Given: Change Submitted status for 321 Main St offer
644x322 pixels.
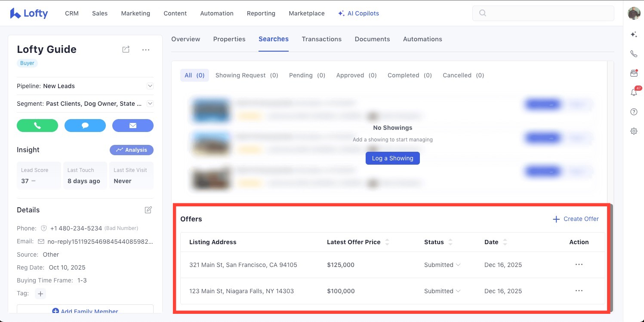Looking at the screenshot, I should click(x=442, y=265).
